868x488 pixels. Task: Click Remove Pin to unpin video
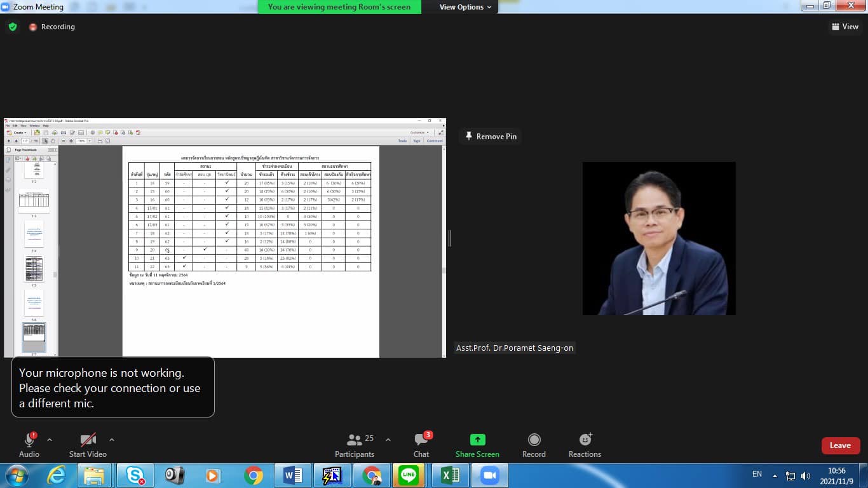pos(491,136)
